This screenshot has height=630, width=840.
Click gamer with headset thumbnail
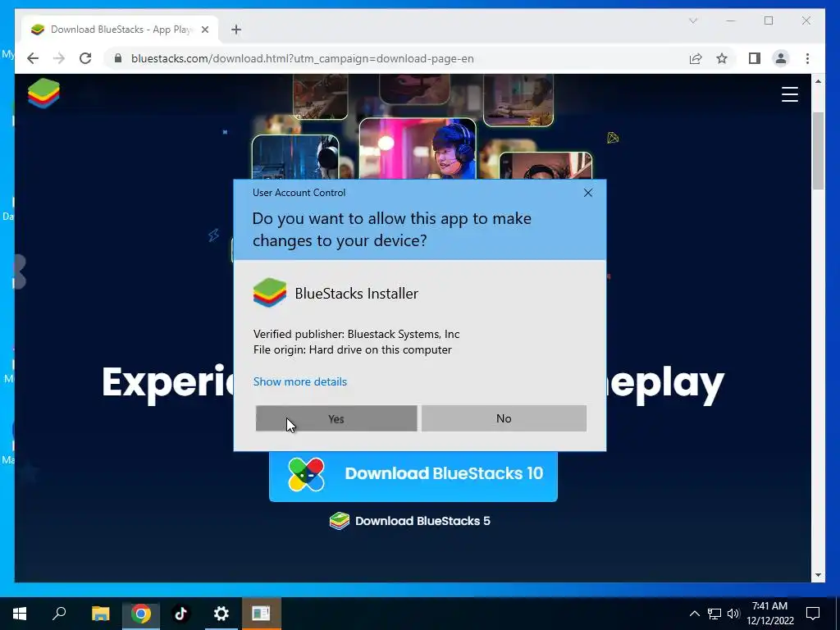(x=418, y=149)
